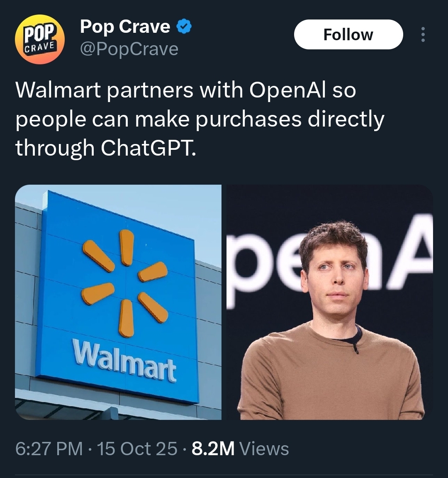Open the Pop Crave display name link
Image resolution: width=448 pixels, height=478 pixels.
tap(125, 27)
